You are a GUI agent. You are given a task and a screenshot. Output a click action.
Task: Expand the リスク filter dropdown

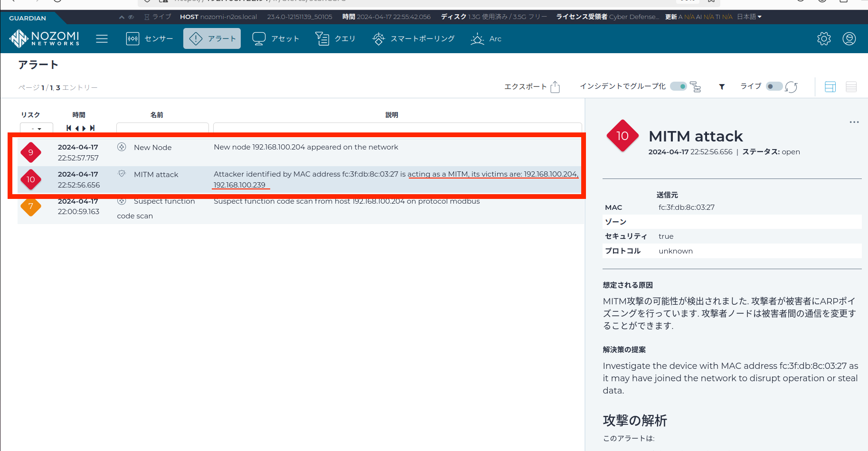click(x=36, y=128)
